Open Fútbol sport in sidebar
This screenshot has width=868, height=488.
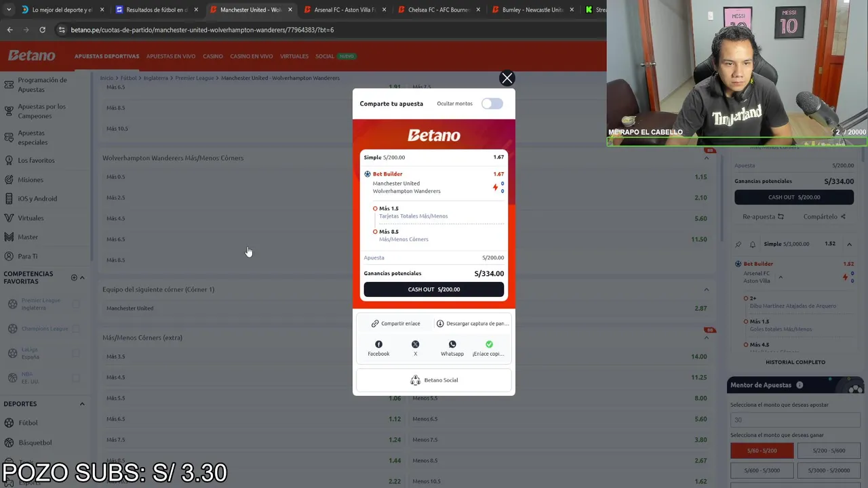28,423
